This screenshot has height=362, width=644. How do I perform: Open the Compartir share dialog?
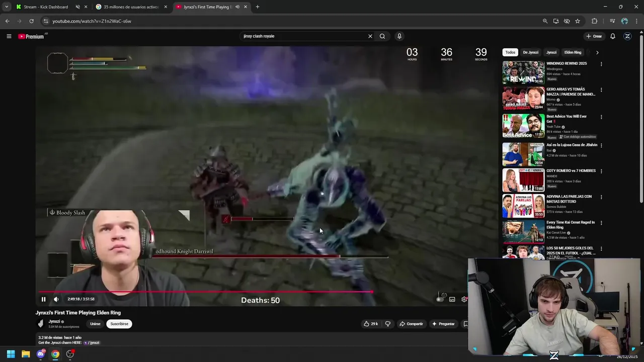(x=411, y=324)
